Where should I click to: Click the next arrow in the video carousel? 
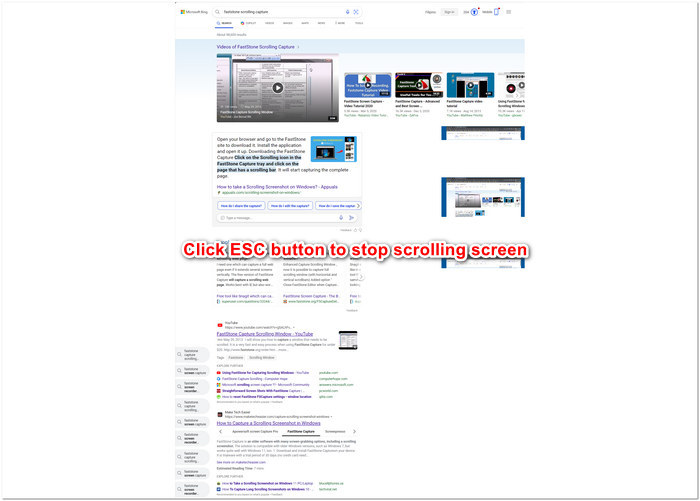click(517, 95)
